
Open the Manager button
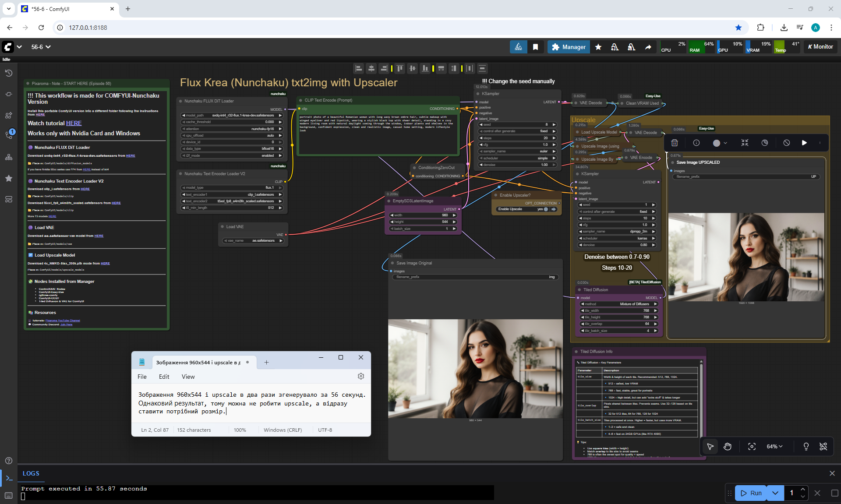568,47
